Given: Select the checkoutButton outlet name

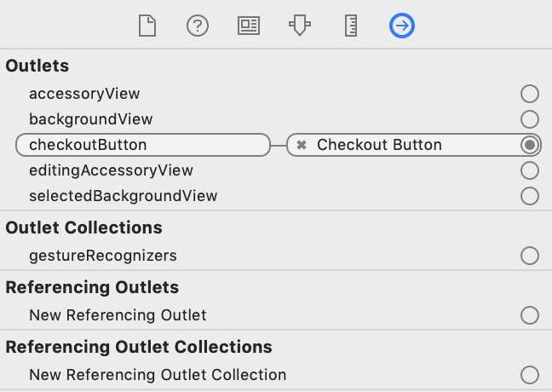Looking at the screenshot, I should (x=143, y=145).
